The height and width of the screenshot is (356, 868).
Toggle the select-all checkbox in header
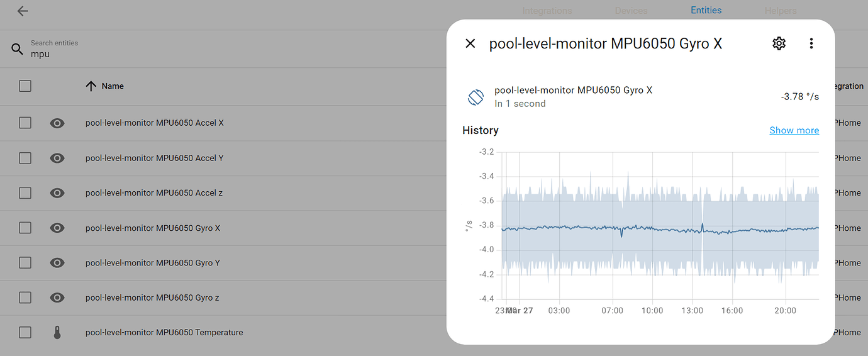point(25,86)
